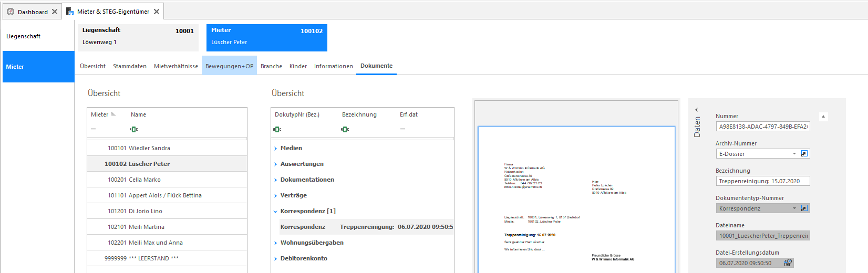Click the sort indicator beside Mieter column header
The height and width of the screenshot is (273, 868).
coord(113,114)
